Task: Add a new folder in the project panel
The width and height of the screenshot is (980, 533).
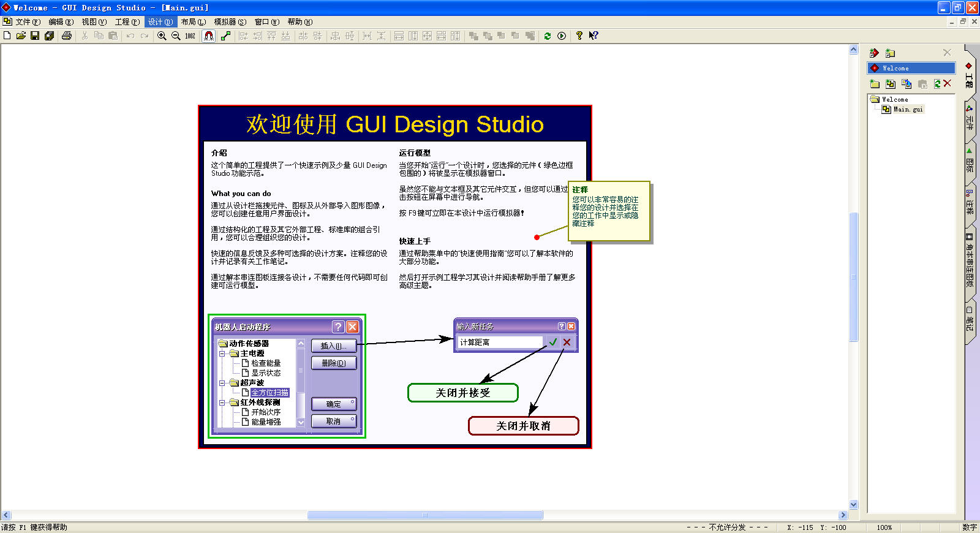Action: click(875, 84)
